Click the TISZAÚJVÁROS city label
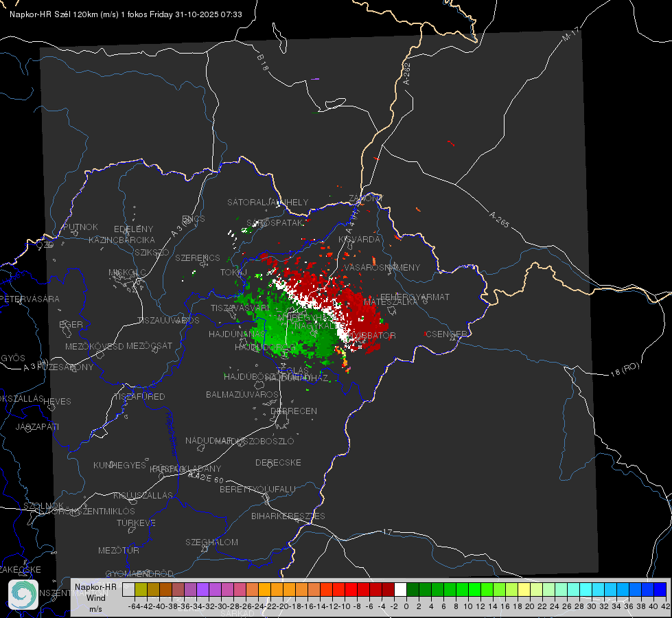 [168, 321]
